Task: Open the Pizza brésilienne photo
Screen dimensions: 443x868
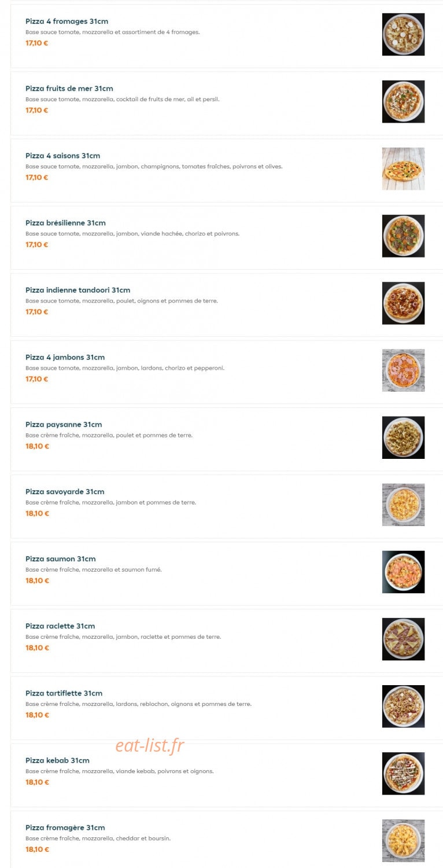Action: point(403,236)
